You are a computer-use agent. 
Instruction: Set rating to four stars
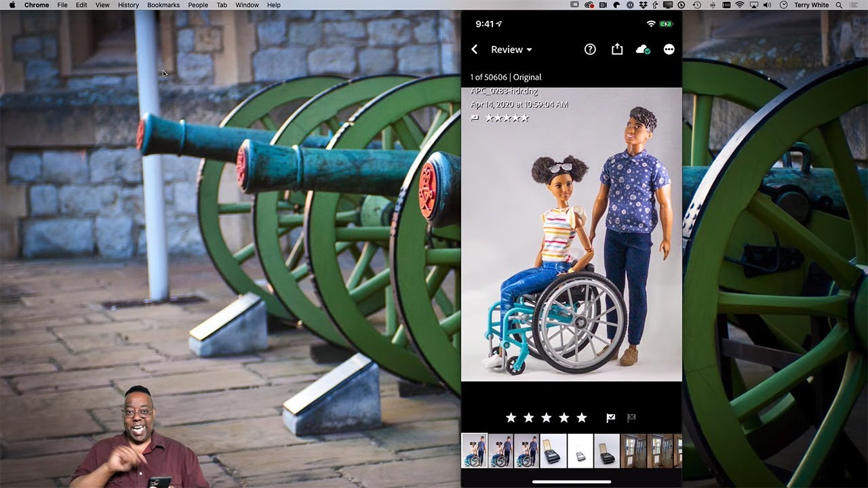tap(564, 418)
